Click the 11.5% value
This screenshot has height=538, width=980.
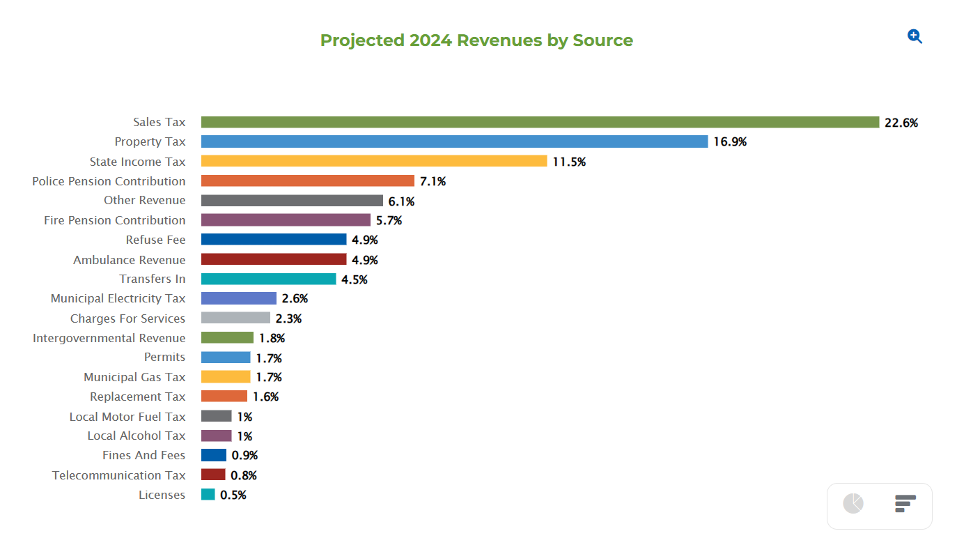coord(569,162)
